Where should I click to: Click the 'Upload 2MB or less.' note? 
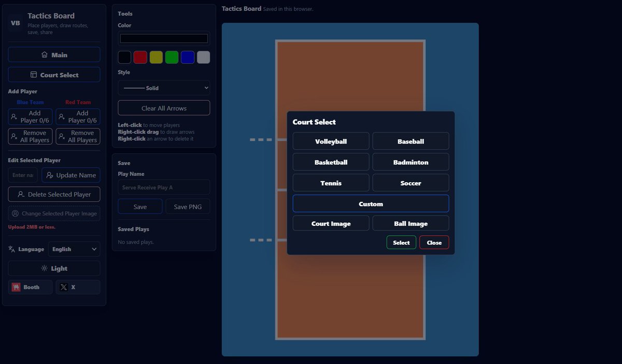(x=32, y=227)
